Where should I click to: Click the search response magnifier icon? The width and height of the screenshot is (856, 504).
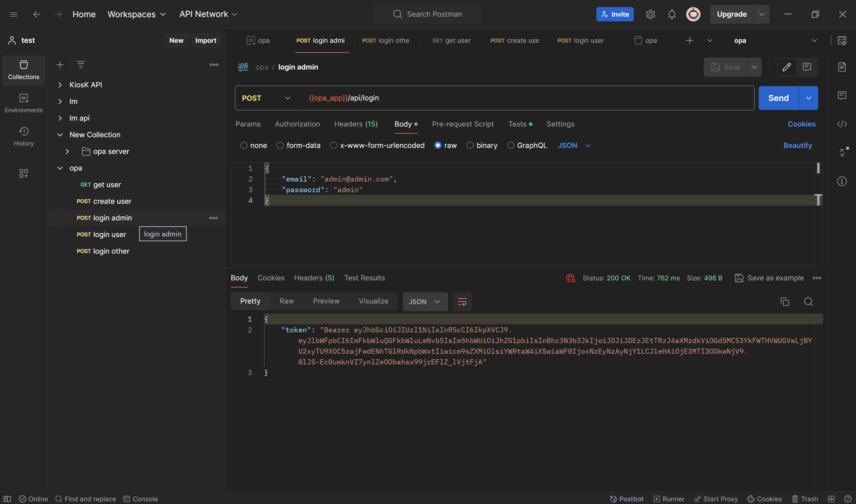click(808, 301)
